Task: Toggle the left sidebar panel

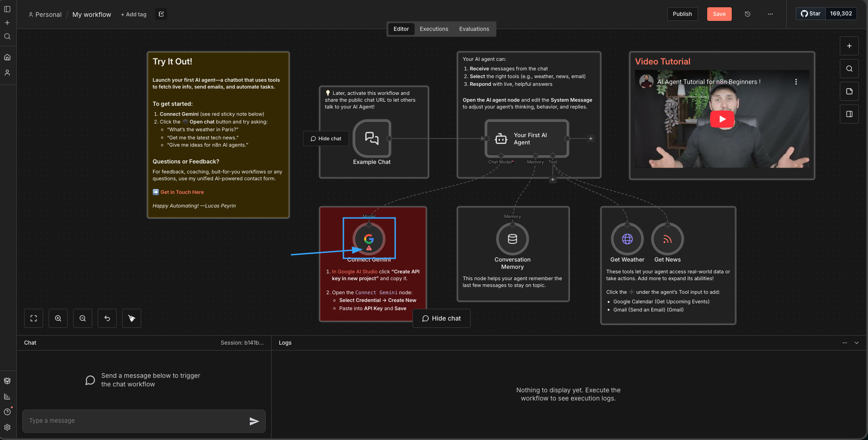Action: [x=7, y=9]
